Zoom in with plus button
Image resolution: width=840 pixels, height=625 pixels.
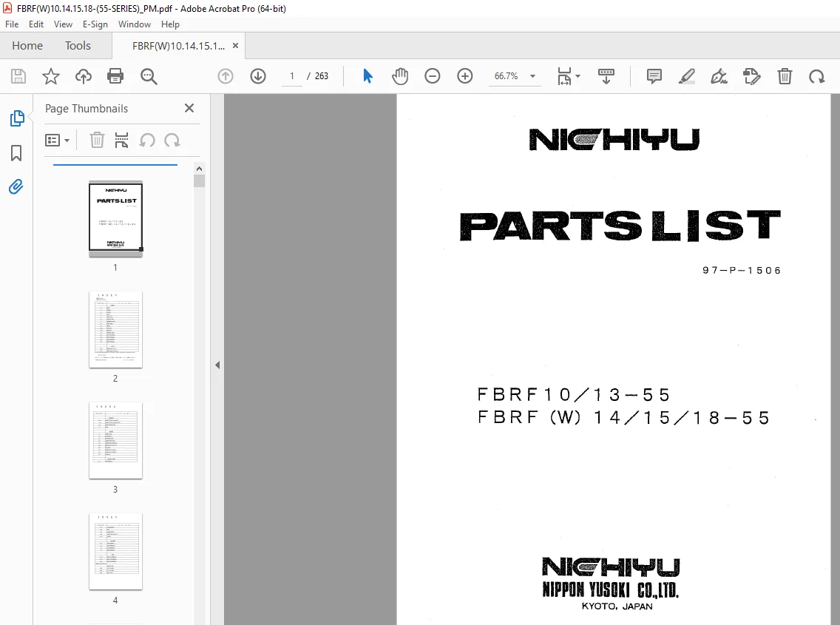click(465, 76)
